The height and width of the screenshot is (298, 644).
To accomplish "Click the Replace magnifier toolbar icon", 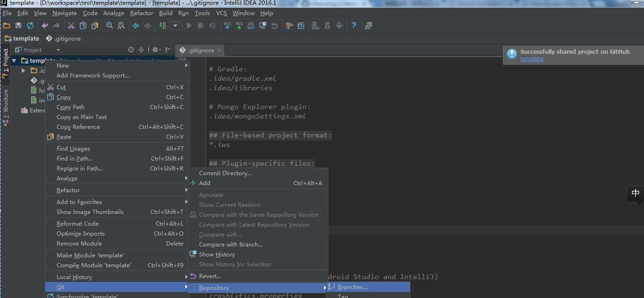I will click(x=121, y=26).
